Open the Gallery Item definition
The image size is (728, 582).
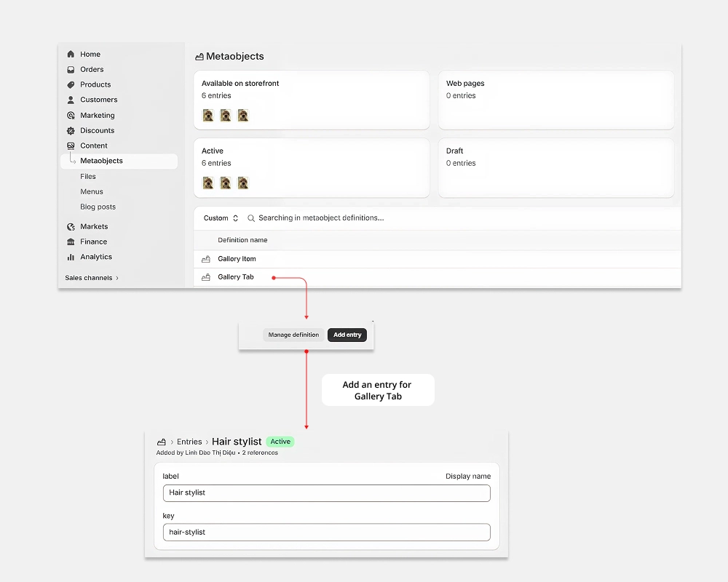click(237, 259)
